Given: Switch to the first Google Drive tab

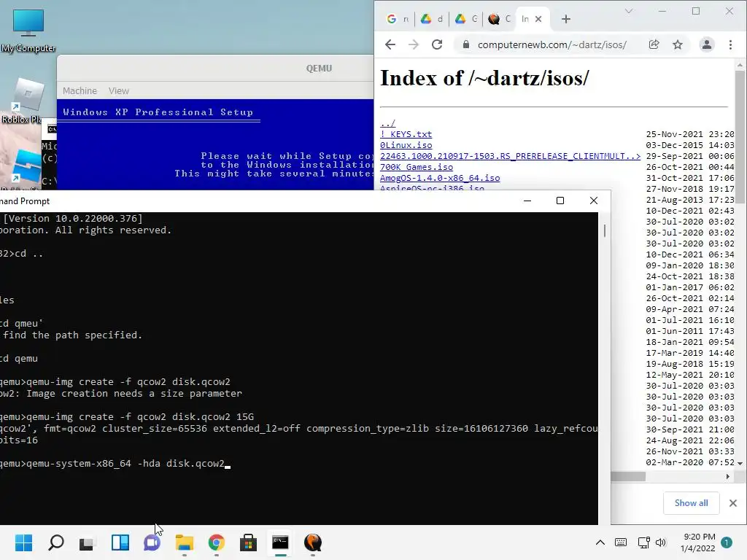Looking at the screenshot, I should (x=432, y=19).
